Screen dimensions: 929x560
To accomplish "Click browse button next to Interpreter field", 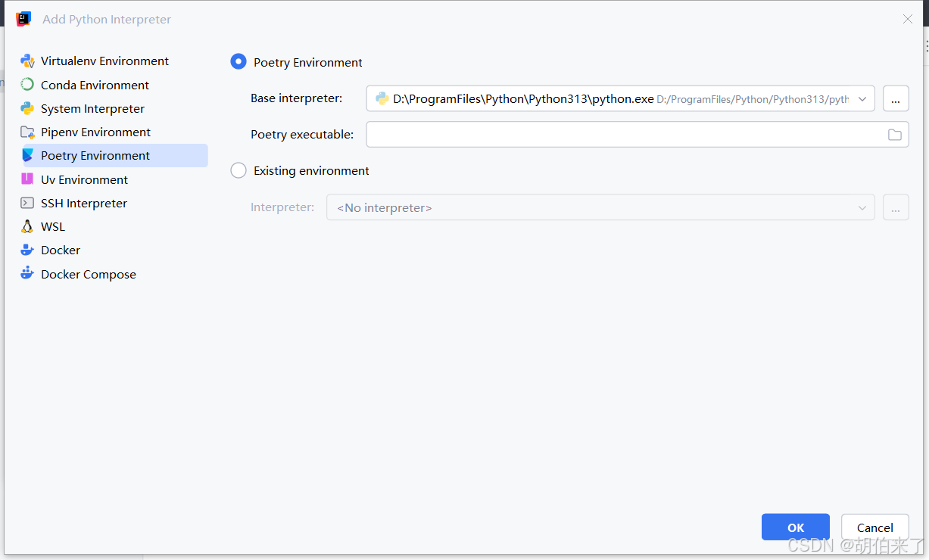I will coord(896,207).
